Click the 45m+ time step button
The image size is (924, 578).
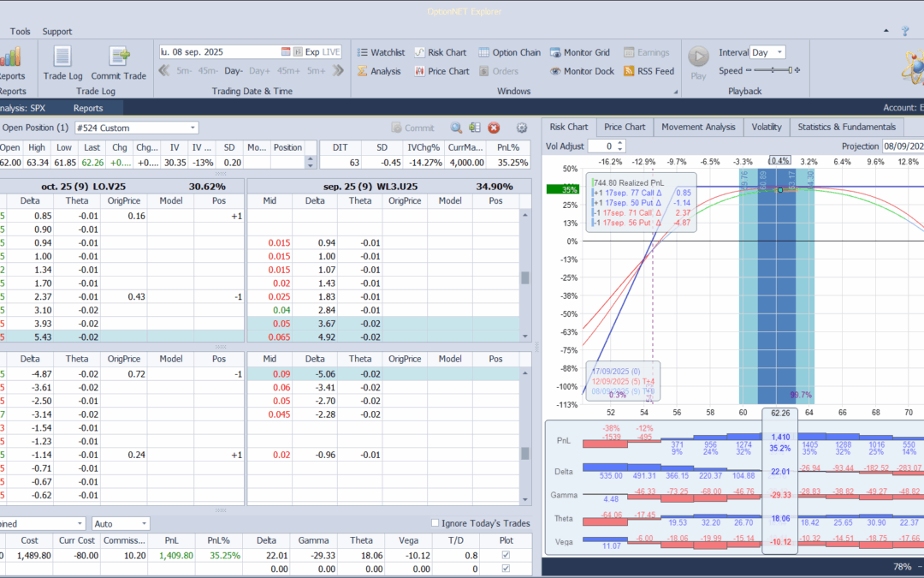[x=289, y=71]
